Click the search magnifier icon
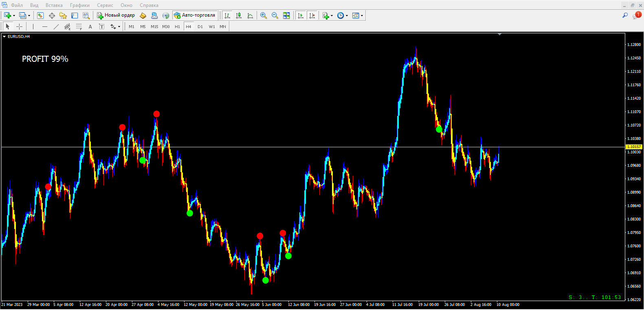 click(625, 15)
